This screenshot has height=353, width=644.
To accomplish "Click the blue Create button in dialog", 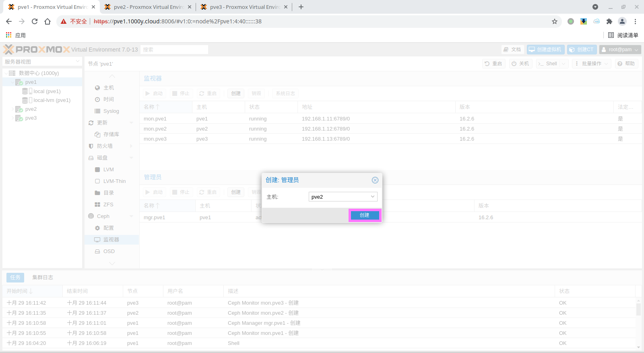I will pos(364,215).
